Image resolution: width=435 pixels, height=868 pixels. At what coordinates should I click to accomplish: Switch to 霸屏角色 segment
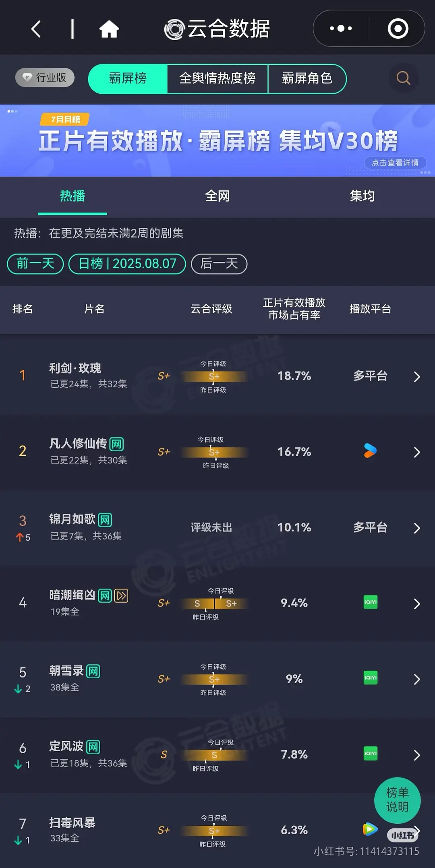(x=307, y=79)
